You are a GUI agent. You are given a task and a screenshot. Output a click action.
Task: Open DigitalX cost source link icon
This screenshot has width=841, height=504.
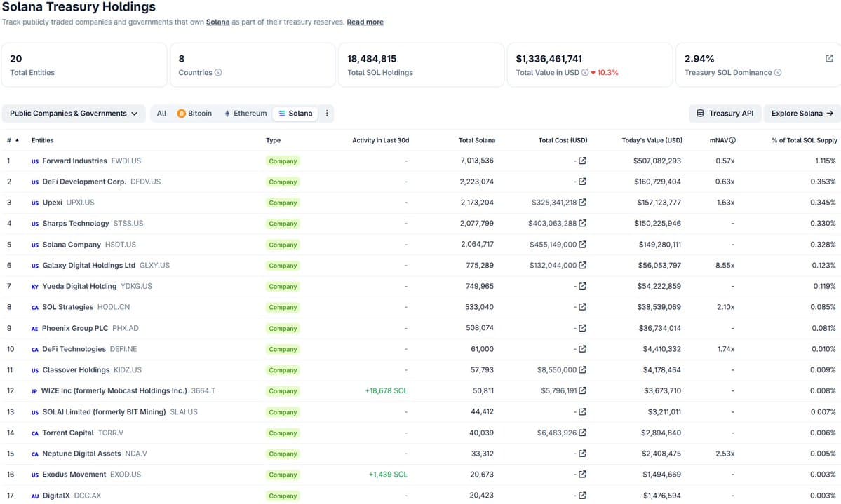(x=582, y=496)
